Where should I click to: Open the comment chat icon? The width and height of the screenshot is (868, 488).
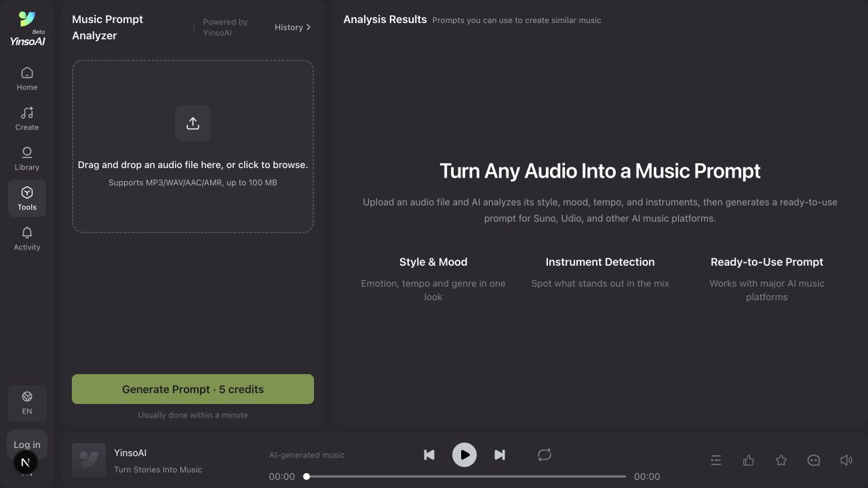(x=814, y=460)
